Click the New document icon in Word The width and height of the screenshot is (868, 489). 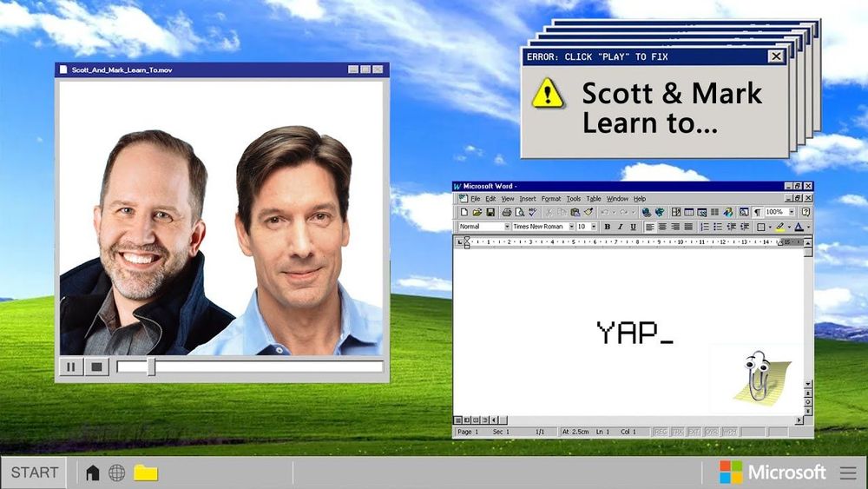click(464, 212)
